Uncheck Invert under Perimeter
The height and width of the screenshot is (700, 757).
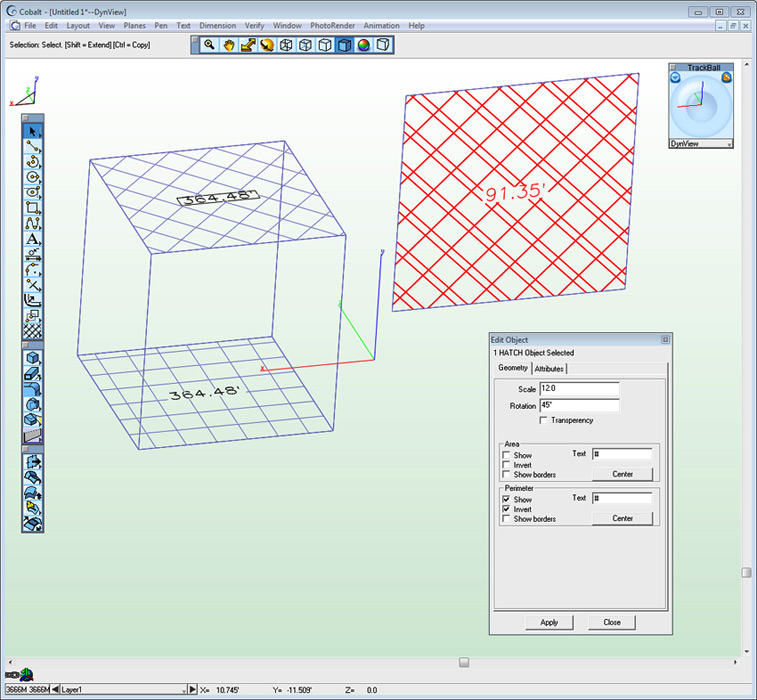506,509
